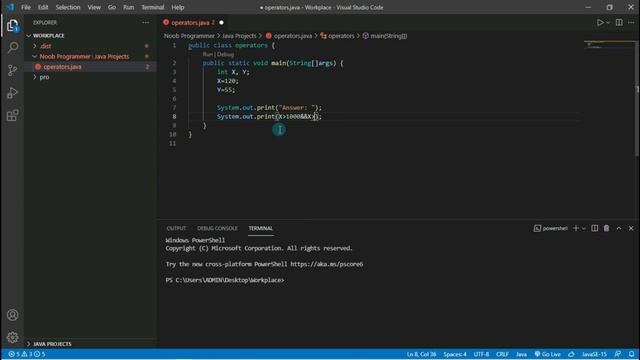640x360 pixels.
Task: Click the Noob Programmer breadcrumb
Action: (189, 36)
